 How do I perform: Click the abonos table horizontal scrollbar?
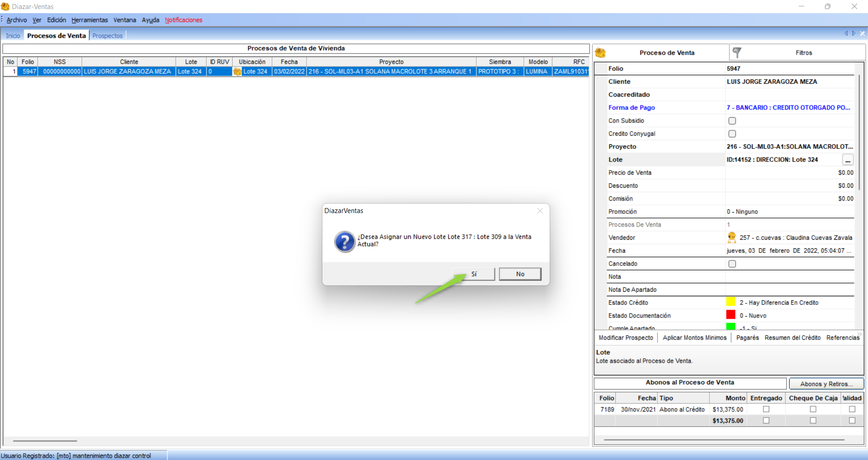tap(724, 440)
